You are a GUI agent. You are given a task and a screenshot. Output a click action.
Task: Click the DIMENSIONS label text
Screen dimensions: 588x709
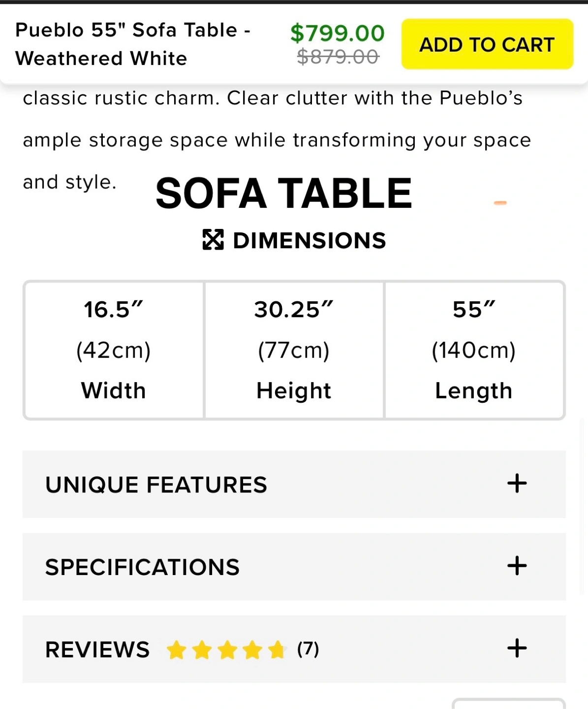pos(309,240)
